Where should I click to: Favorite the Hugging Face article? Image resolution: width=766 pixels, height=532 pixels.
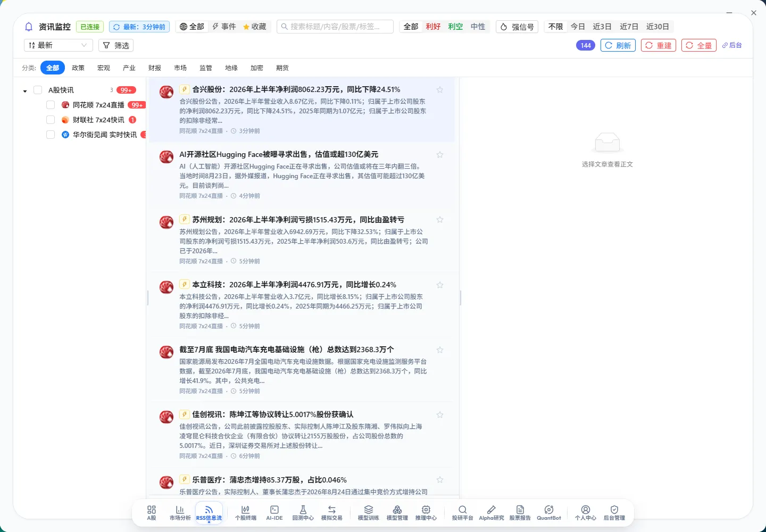click(440, 155)
